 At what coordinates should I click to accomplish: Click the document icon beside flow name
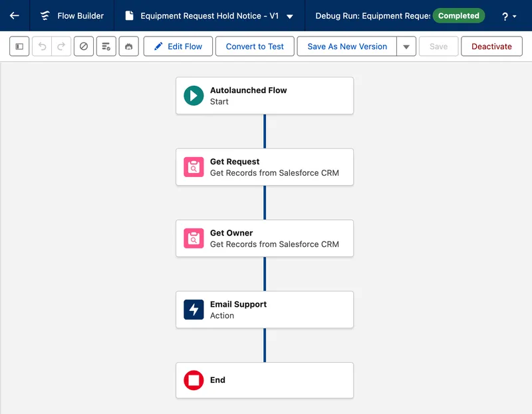pos(129,15)
